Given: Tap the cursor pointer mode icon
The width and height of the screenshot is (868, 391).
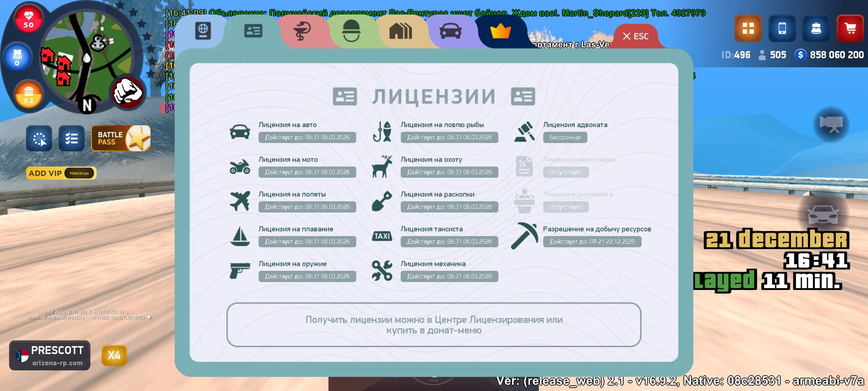Looking at the screenshot, I should tap(39, 138).
